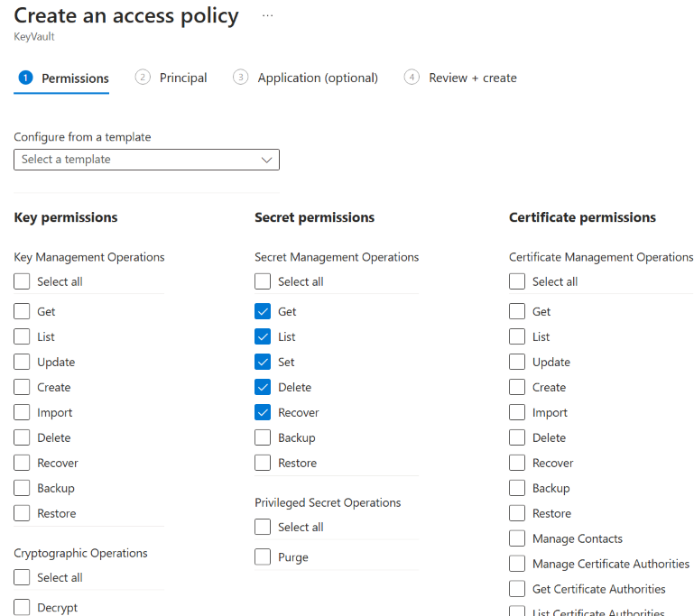Check Select all for Key Management Operations

point(23,281)
